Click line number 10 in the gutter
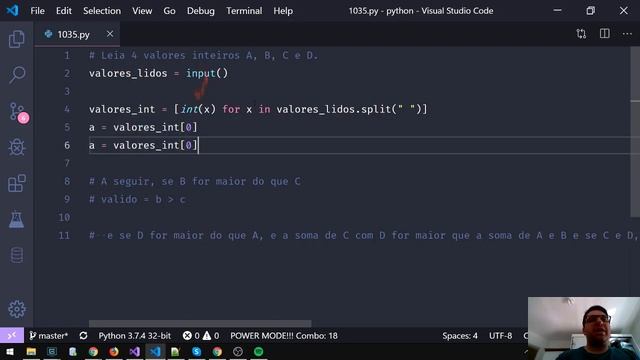Screen dimensions: 640x360 64,218
